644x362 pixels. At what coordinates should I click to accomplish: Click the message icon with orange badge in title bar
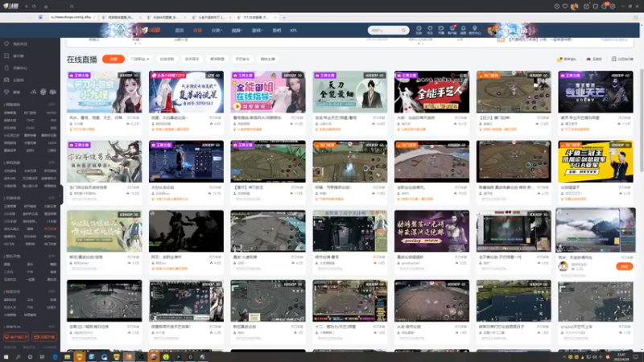tap(605, 6)
